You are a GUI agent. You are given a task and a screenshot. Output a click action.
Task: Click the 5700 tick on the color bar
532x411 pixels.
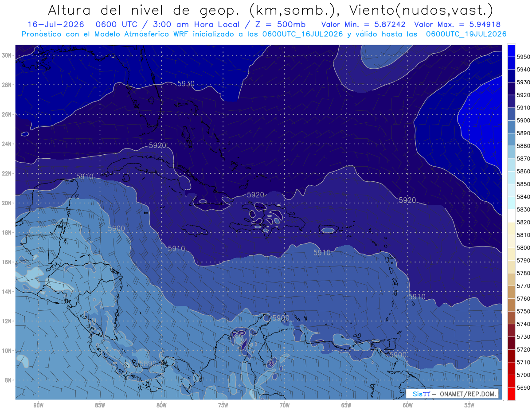coord(523,375)
